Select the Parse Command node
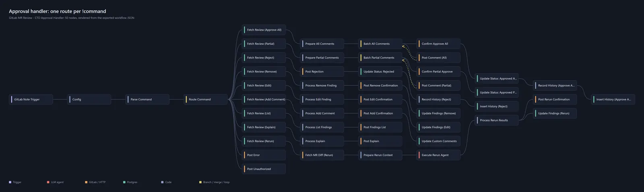 tap(147, 99)
